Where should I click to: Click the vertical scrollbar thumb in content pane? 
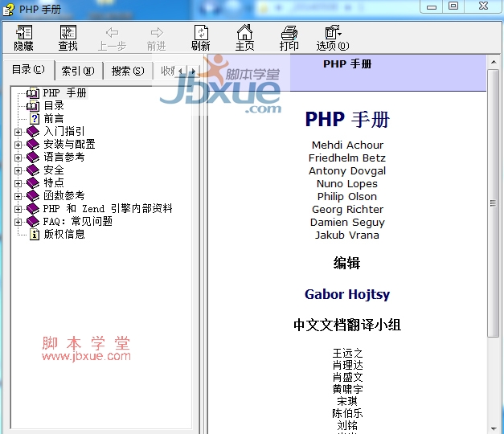coord(493,203)
